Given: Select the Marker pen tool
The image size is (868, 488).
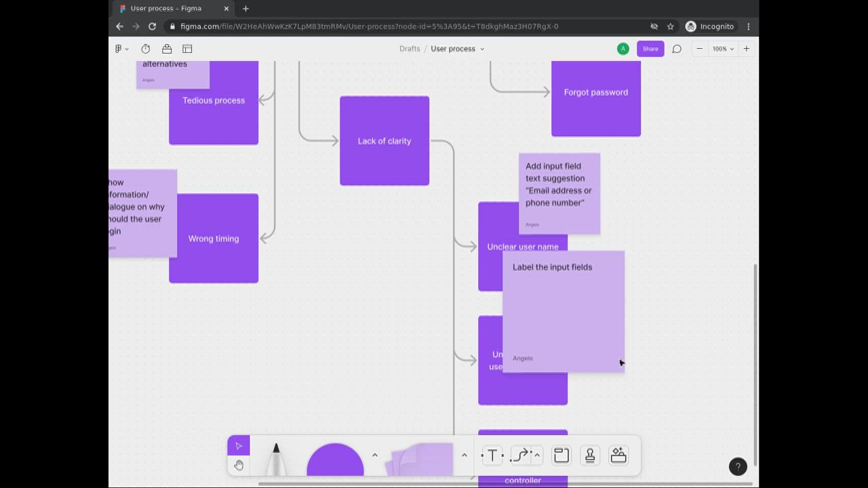Looking at the screenshot, I should pyautogui.click(x=276, y=455).
